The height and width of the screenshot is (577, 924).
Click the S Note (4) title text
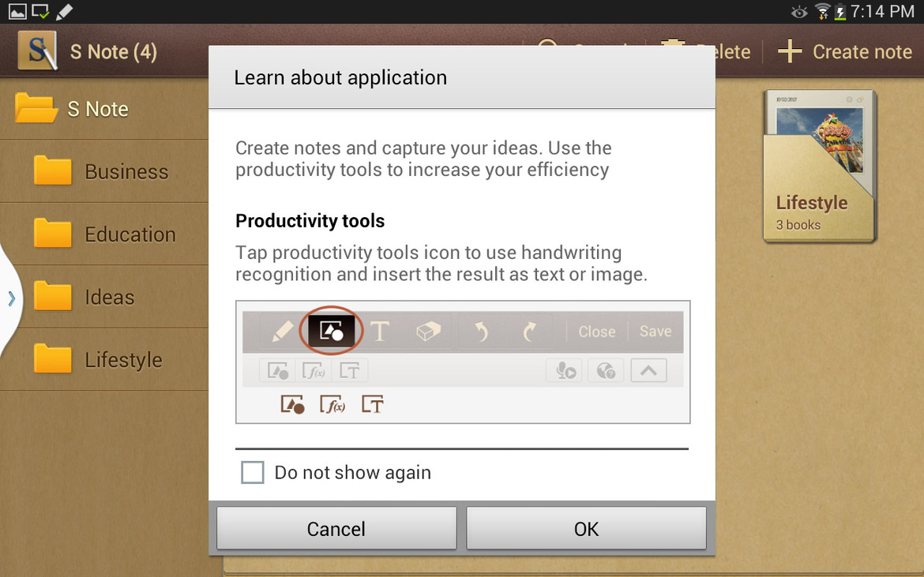114,52
